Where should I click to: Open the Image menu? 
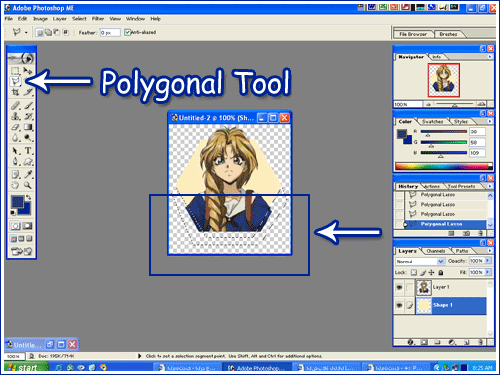(x=40, y=19)
